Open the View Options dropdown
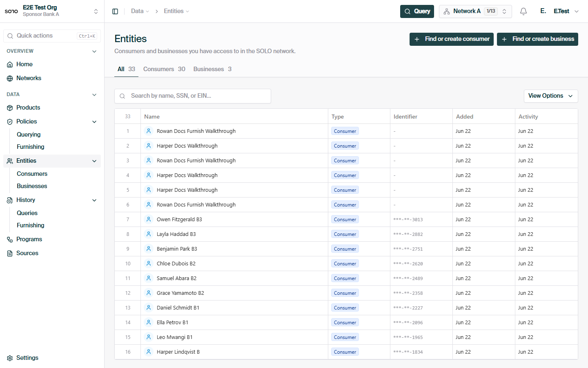The width and height of the screenshot is (588, 368). pyautogui.click(x=551, y=96)
